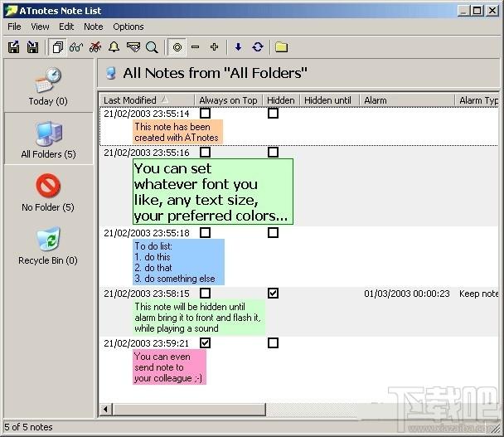The image size is (504, 437).
Task: Open the View menu
Action: [x=40, y=27]
